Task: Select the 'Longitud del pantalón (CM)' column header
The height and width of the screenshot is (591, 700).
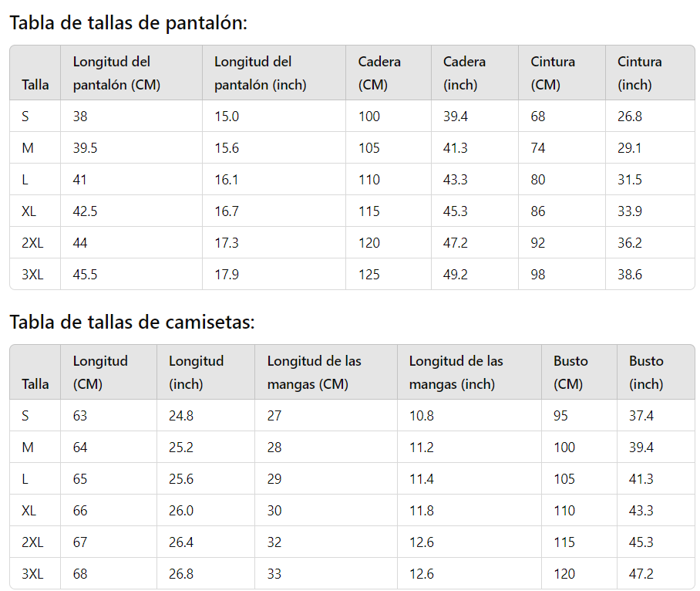Action: (116, 73)
